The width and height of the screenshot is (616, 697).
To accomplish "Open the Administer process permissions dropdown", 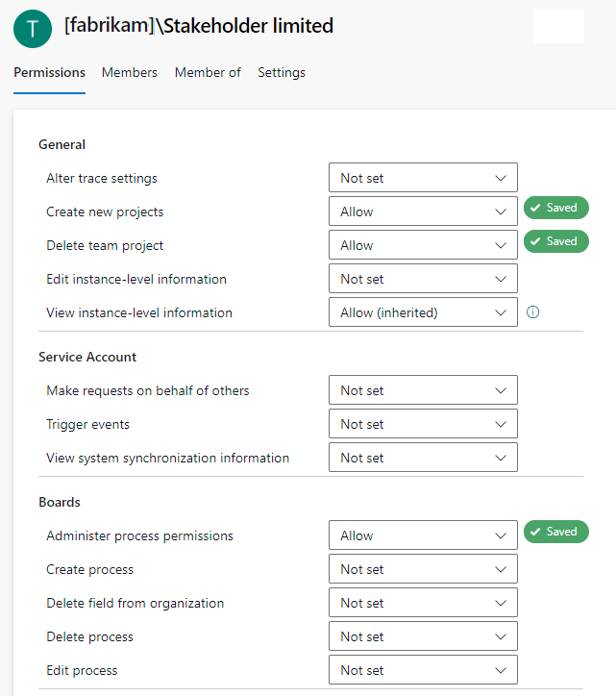I will pyautogui.click(x=423, y=535).
